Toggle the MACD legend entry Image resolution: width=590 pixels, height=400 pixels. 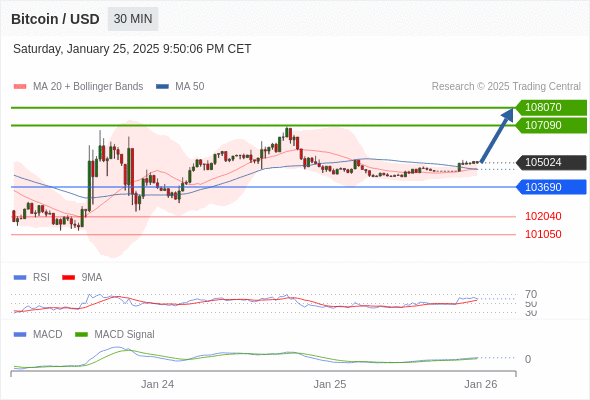[38, 334]
